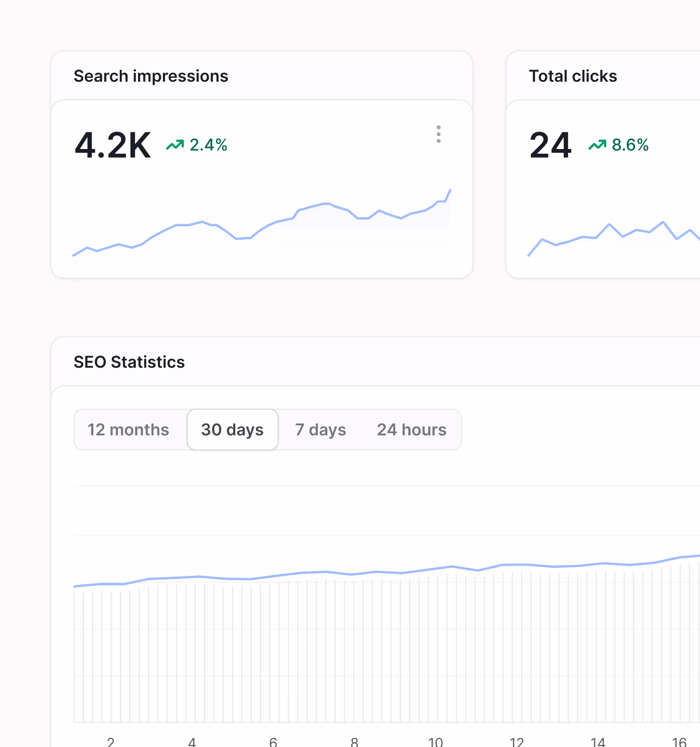Click the axis label 2 on SEO chart
The image size is (700, 747).
pos(110,741)
